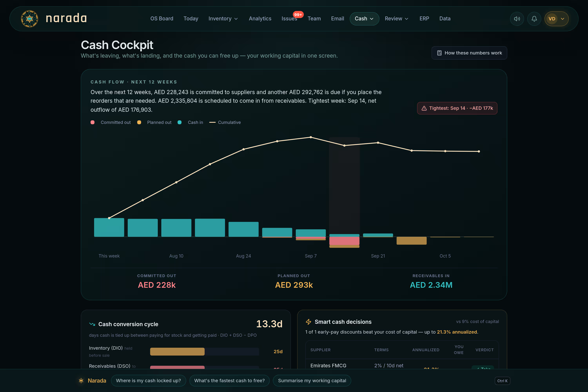Expand the Inventory dropdown menu
This screenshot has width=588, height=392.
pyautogui.click(x=223, y=19)
